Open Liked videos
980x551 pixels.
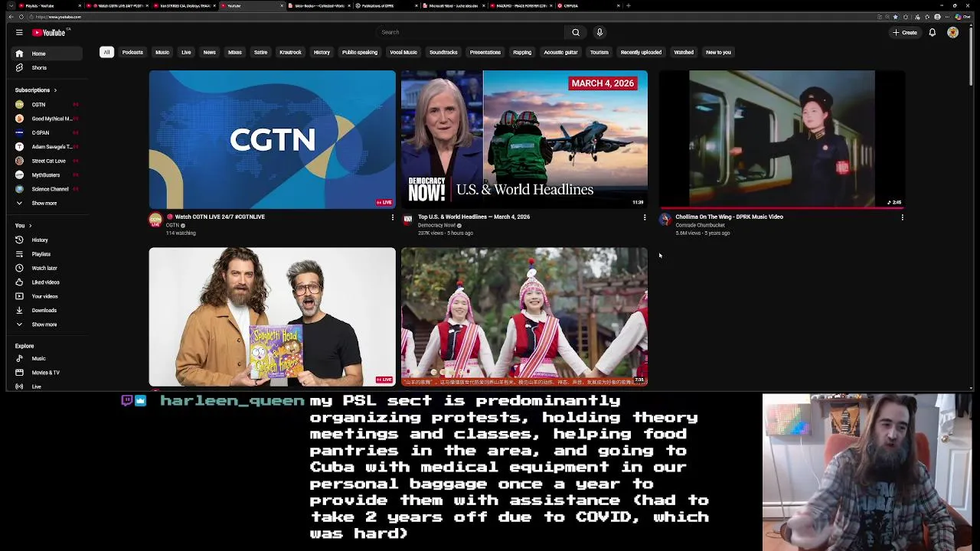(47, 282)
